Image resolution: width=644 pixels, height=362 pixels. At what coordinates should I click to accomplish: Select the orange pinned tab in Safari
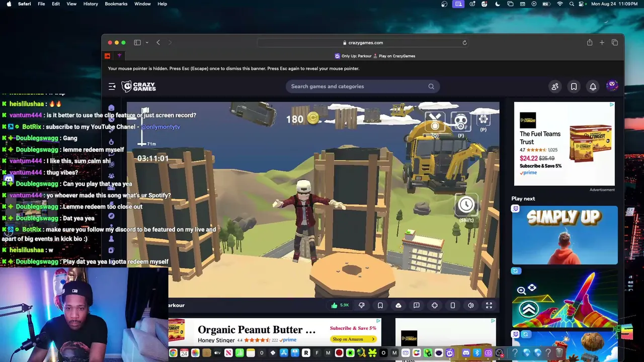(x=107, y=56)
